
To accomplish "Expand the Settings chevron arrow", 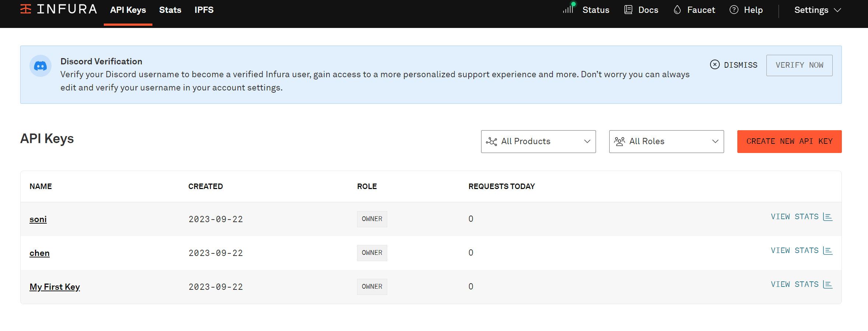I will click(x=837, y=10).
